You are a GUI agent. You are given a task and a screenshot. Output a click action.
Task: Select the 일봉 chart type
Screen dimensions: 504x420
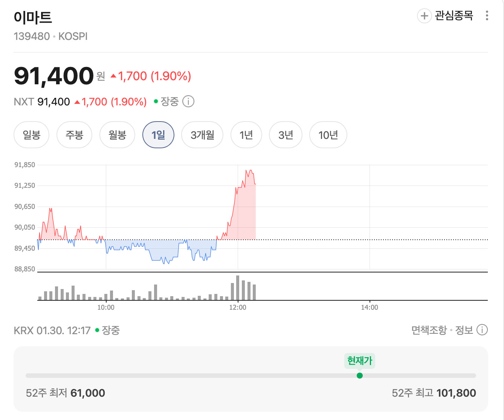pos(32,135)
